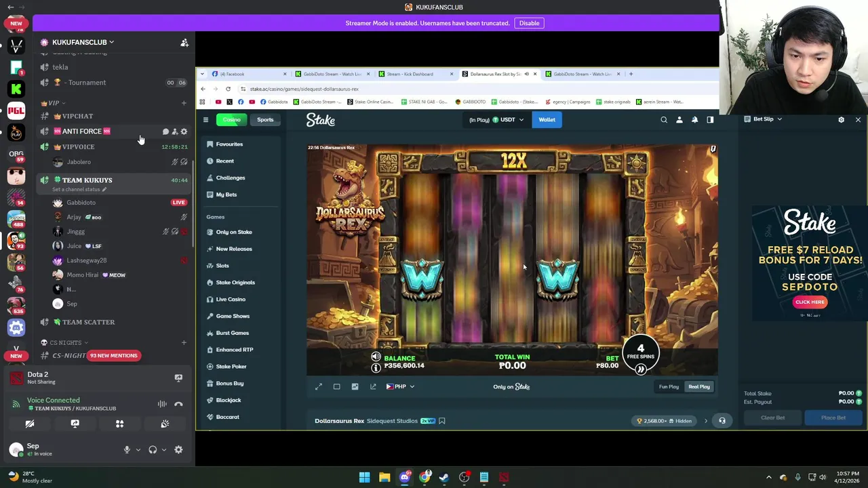Click the Stake promo Click Here button
Viewport: 868px width, 488px height.
click(x=810, y=302)
